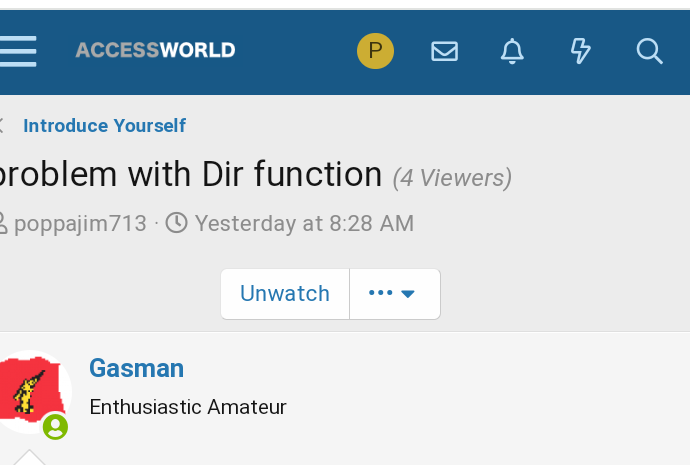Click the ACCESSWORLD logo
This screenshot has height=465, width=690.
[155, 50]
